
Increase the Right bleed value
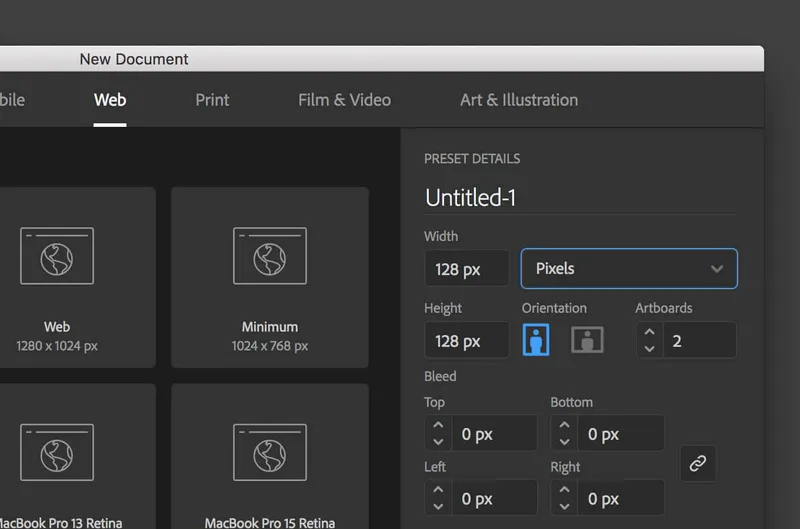[564, 489]
